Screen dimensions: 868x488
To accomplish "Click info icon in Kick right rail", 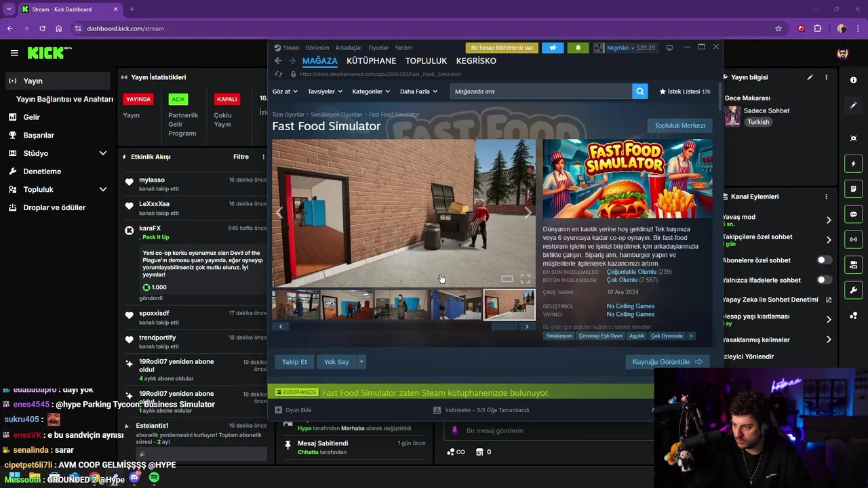I will point(853,80).
